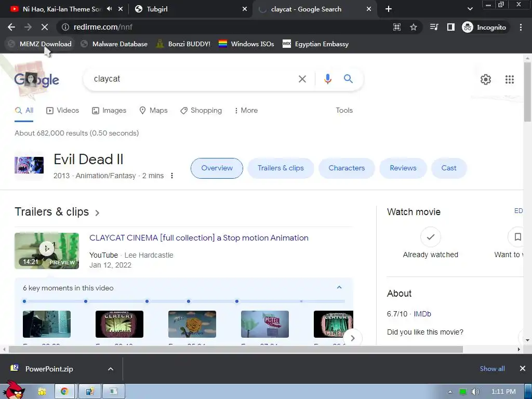Expand the More search options

coord(246,111)
